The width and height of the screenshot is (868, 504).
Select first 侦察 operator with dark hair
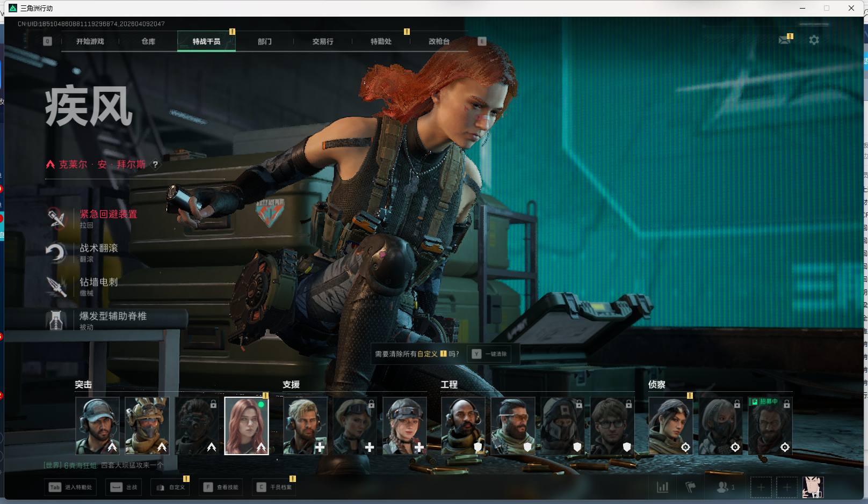[671, 426]
